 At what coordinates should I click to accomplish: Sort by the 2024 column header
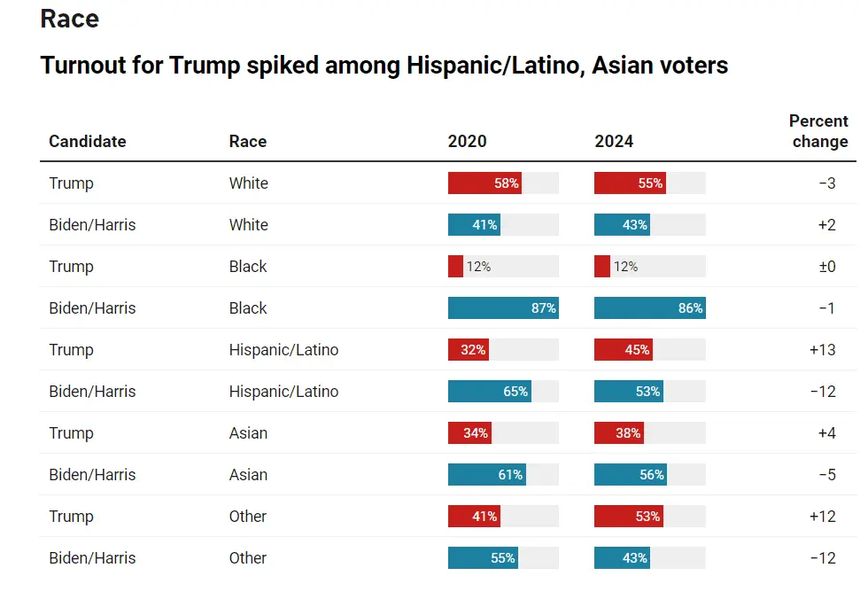[x=614, y=141]
